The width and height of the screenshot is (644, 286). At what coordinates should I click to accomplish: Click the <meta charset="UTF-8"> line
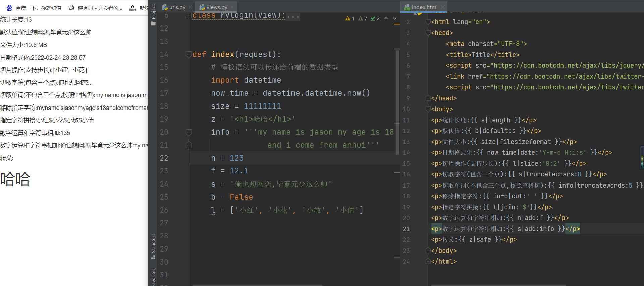tap(486, 44)
